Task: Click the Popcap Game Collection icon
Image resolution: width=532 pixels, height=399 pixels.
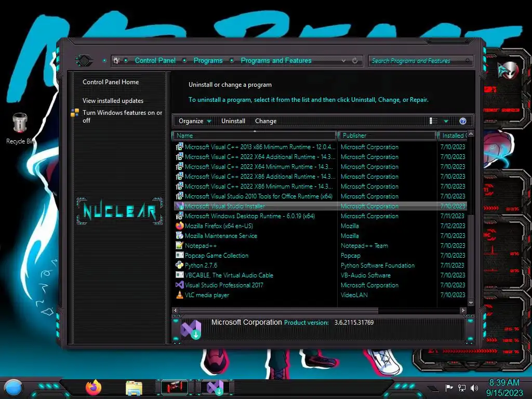Action: pos(179,255)
